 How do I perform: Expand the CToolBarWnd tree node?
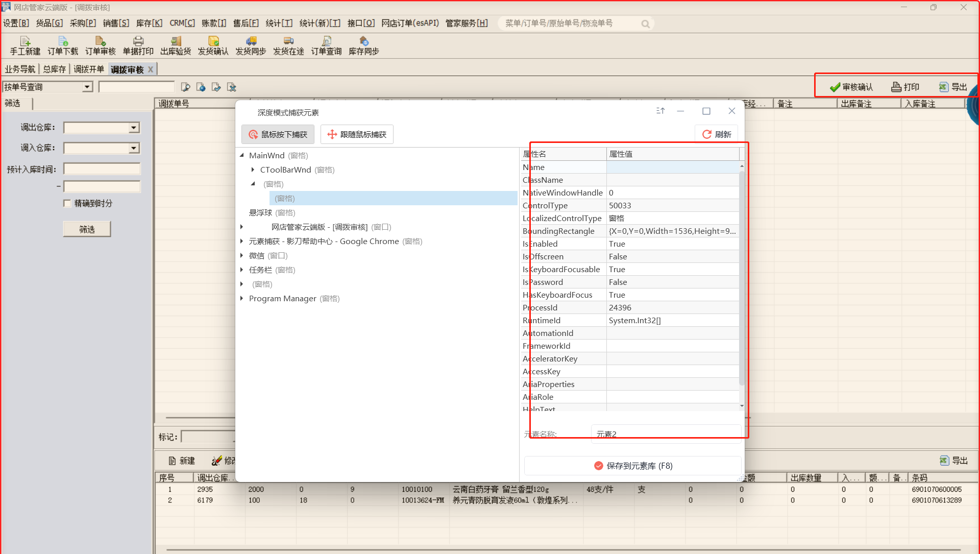[x=253, y=170]
